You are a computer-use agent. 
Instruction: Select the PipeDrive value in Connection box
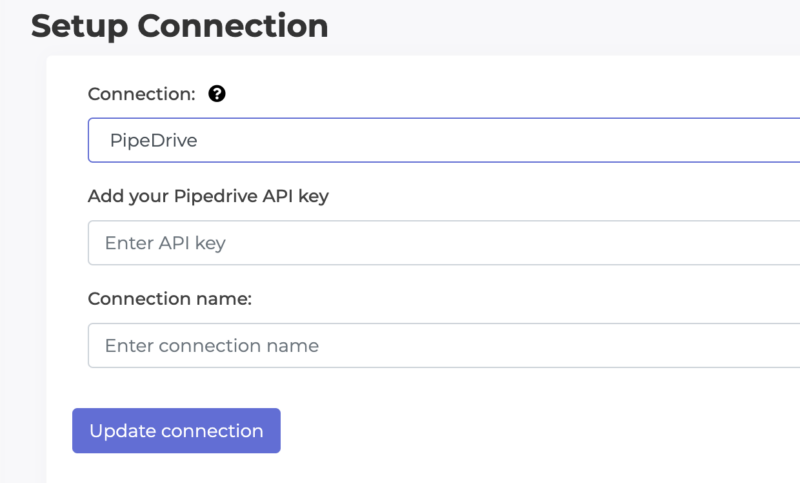click(x=154, y=140)
